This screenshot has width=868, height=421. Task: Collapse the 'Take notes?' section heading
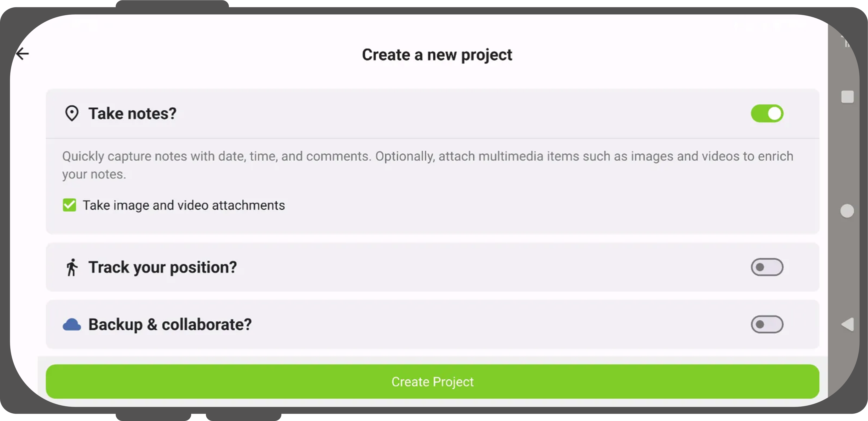132,114
